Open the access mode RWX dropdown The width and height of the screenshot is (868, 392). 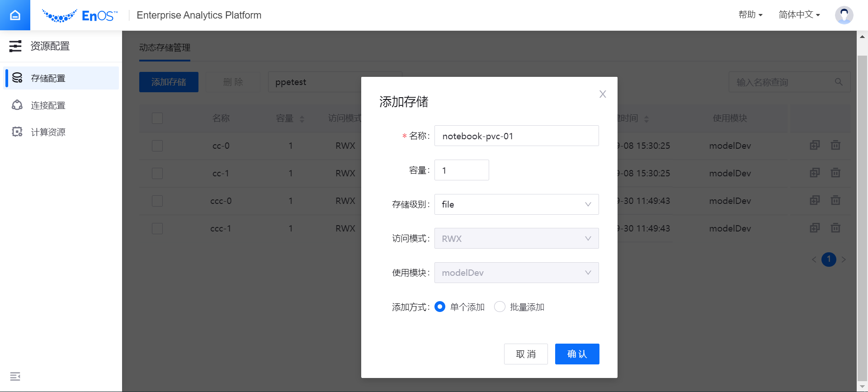coord(516,238)
